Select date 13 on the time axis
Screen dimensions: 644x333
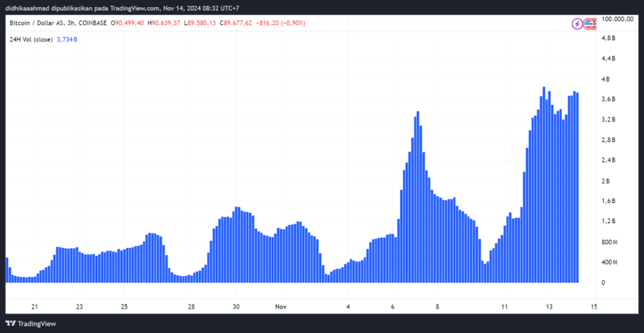pyautogui.click(x=550, y=307)
